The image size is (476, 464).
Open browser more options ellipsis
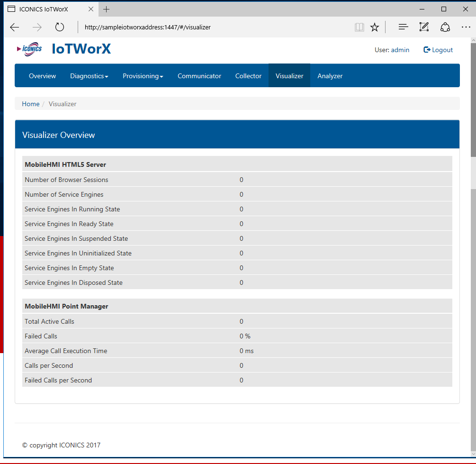pyautogui.click(x=466, y=27)
